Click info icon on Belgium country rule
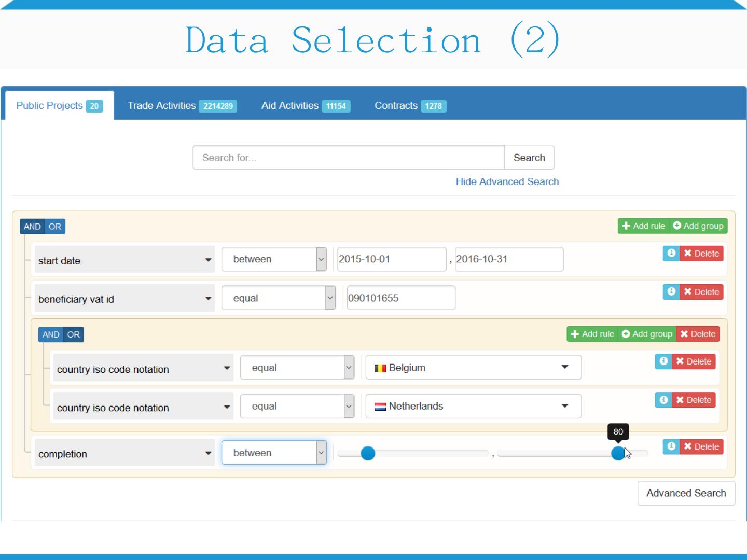The width and height of the screenshot is (747, 560). point(663,361)
